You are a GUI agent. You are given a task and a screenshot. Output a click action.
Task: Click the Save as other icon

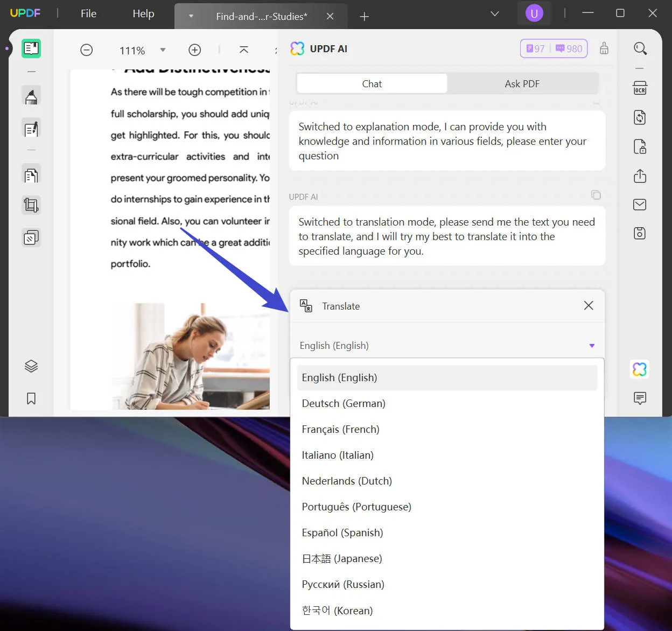pyautogui.click(x=640, y=233)
